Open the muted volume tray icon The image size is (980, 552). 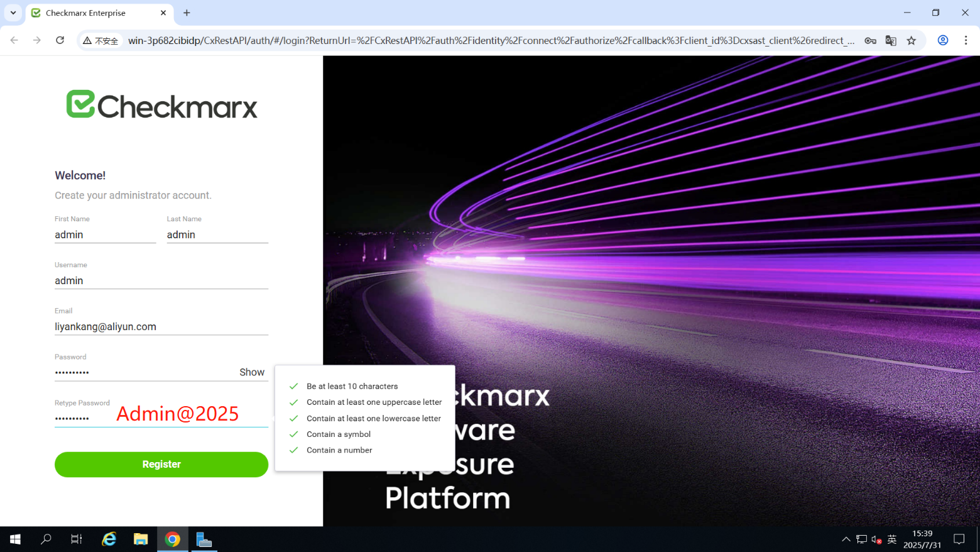coord(876,539)
